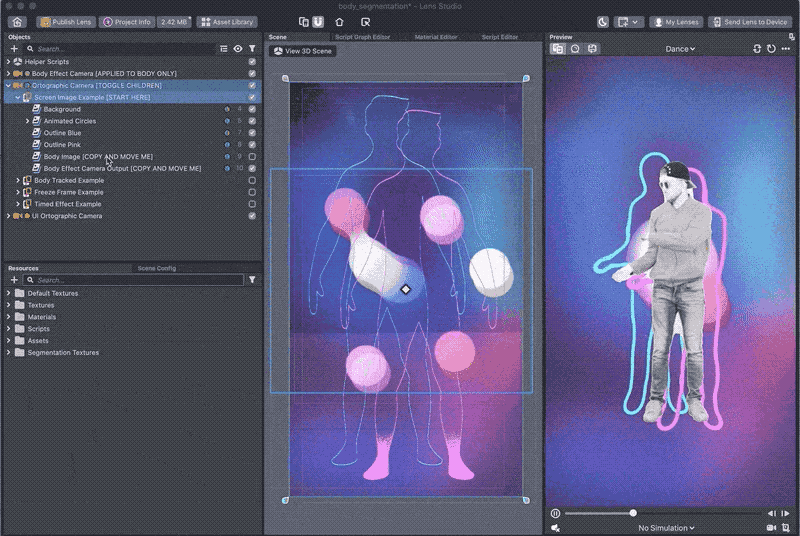Enable the Body Image layer checkbox
800x536 pixels.
(x=252, y=157)
